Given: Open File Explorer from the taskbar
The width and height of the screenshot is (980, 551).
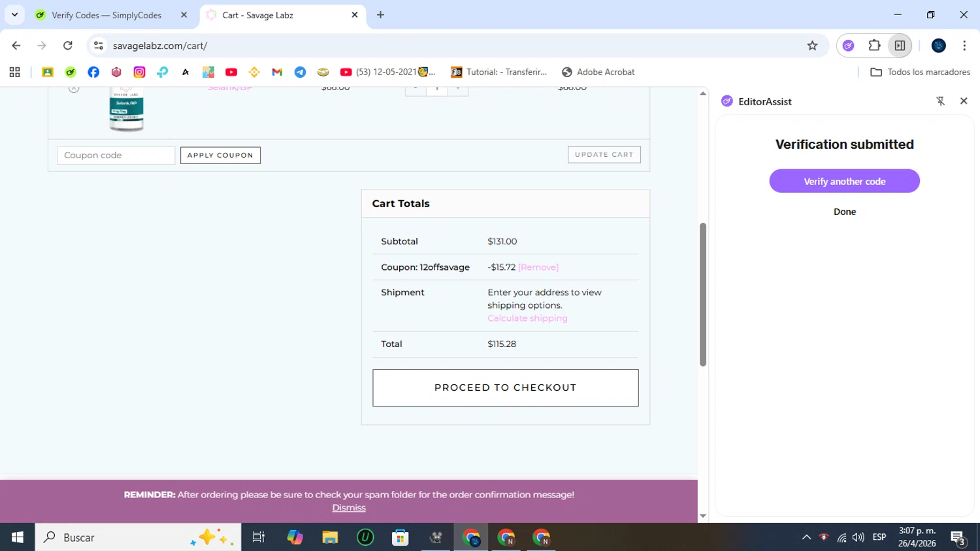Looking at the screenshot, I should (x=330, y=537).
